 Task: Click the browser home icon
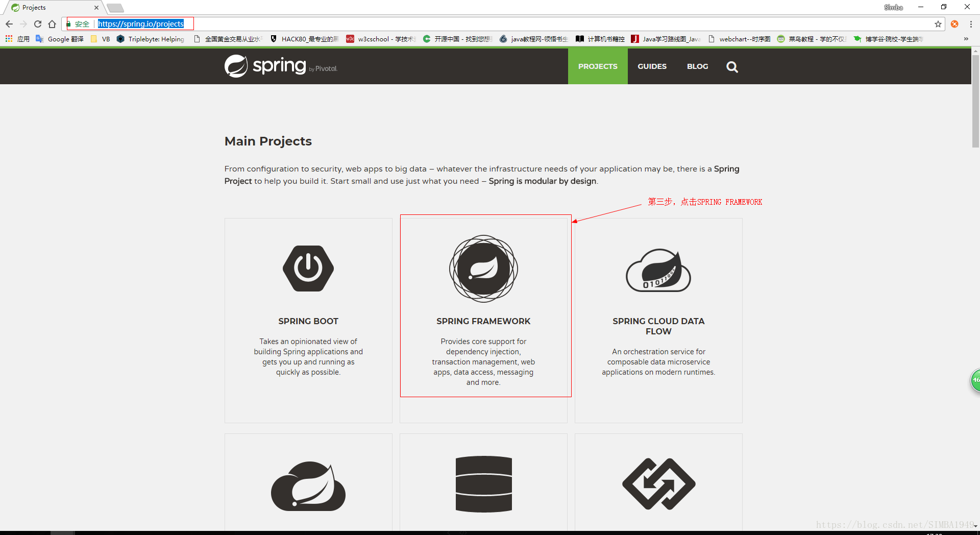[x=52, y=24]
